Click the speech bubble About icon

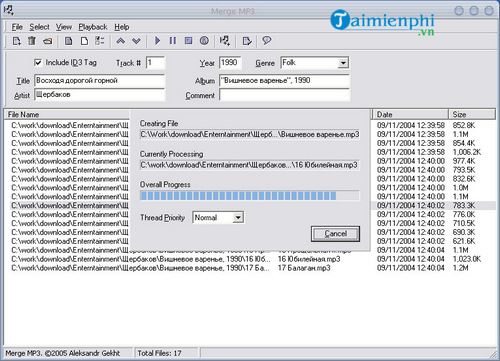click(266, 41)
